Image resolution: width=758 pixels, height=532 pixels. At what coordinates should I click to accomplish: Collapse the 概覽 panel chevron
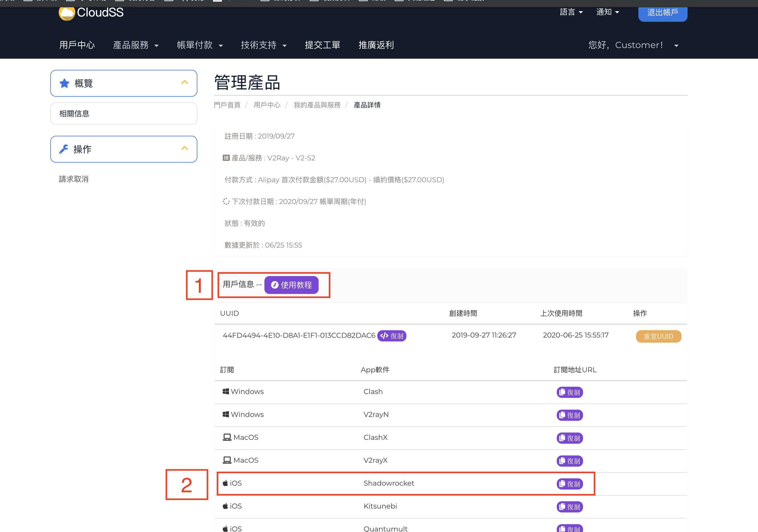[184, 82]
